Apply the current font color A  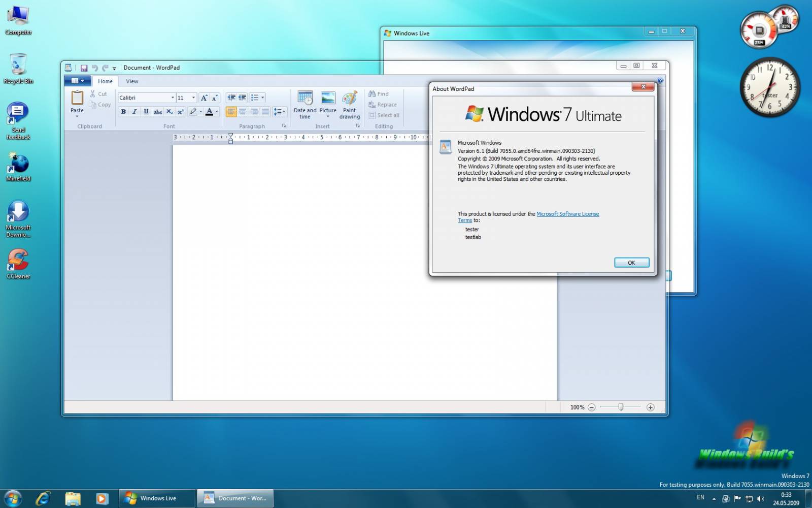pos(209,112)
